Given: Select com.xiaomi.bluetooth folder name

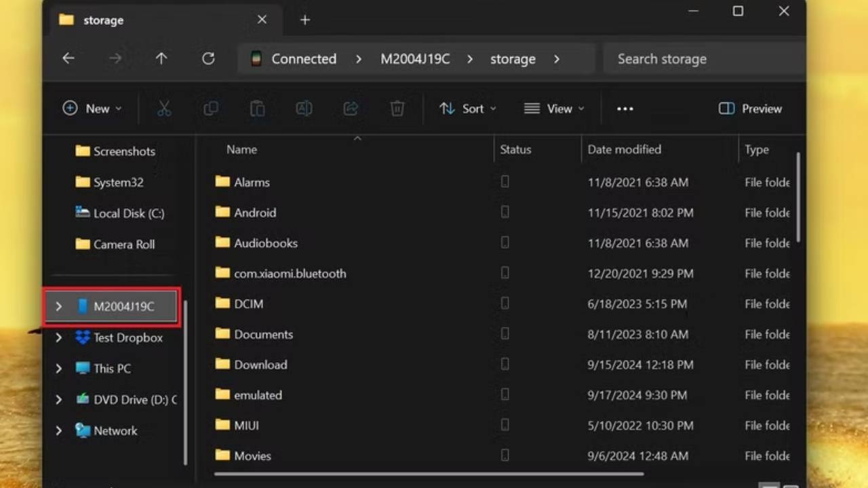Looking at the screenshot, I should click(290, 273).
